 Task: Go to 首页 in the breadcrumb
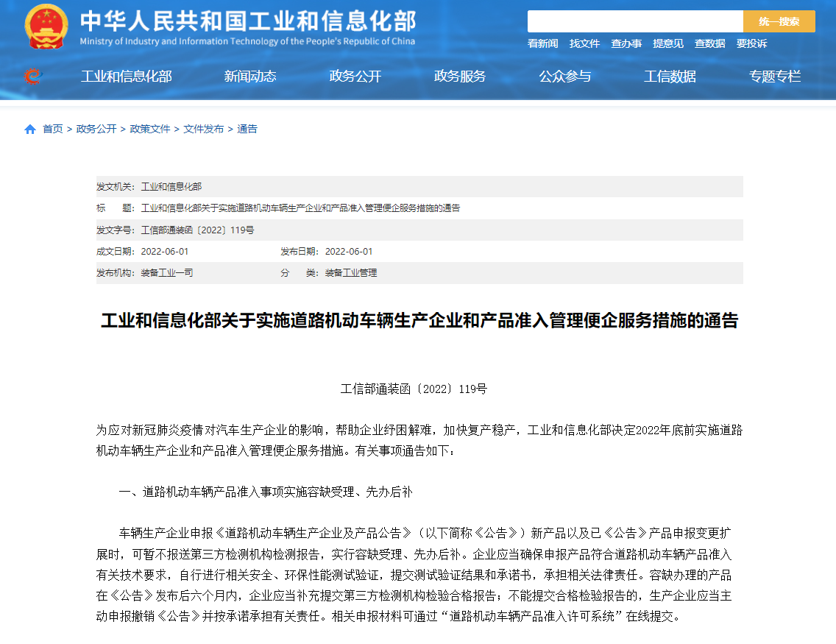point(53,129)
